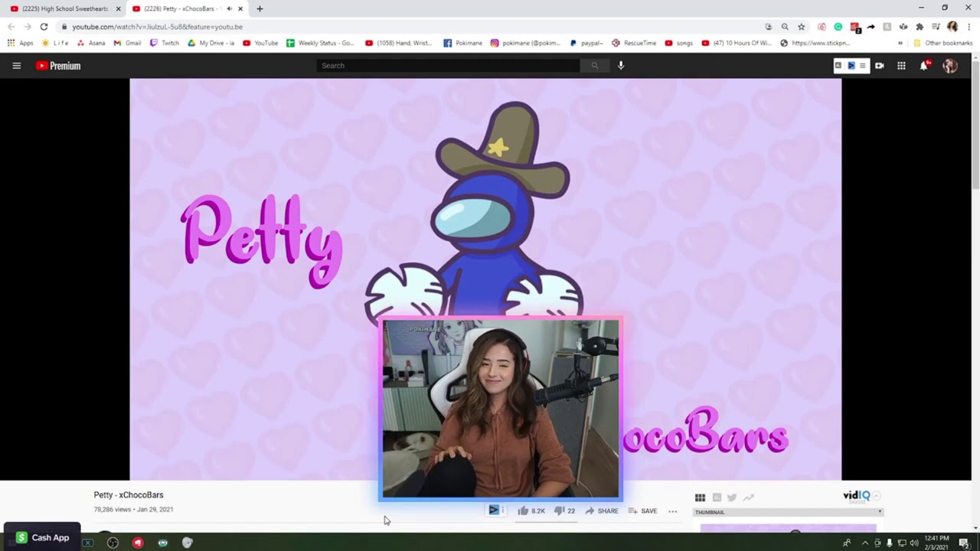Click the vidIQ trend chart icon
Viewport: 980px width, 551px height.
(748, 497)
